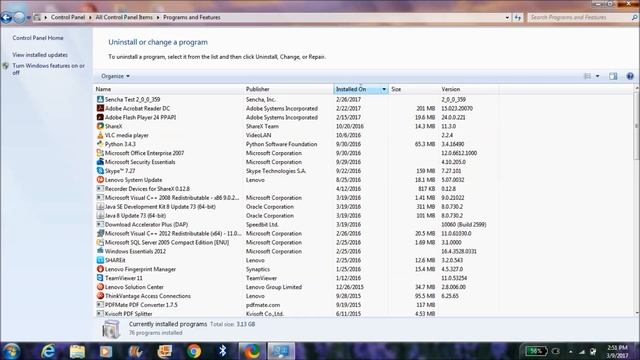Sort by the Name column header
This screenshot has width=640, height=360.
(168, 89)
